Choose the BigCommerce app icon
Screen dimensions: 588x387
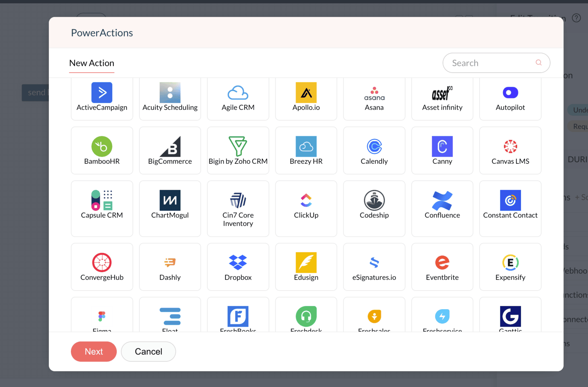click(170, 146)
